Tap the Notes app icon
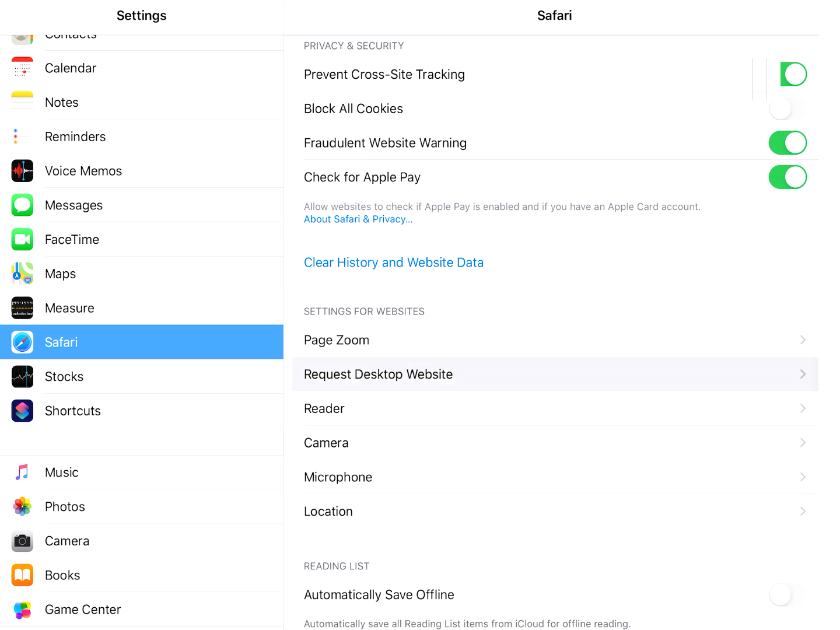Image resolution: width=840 pixels, height=630 pixels. tap(22, 102)
